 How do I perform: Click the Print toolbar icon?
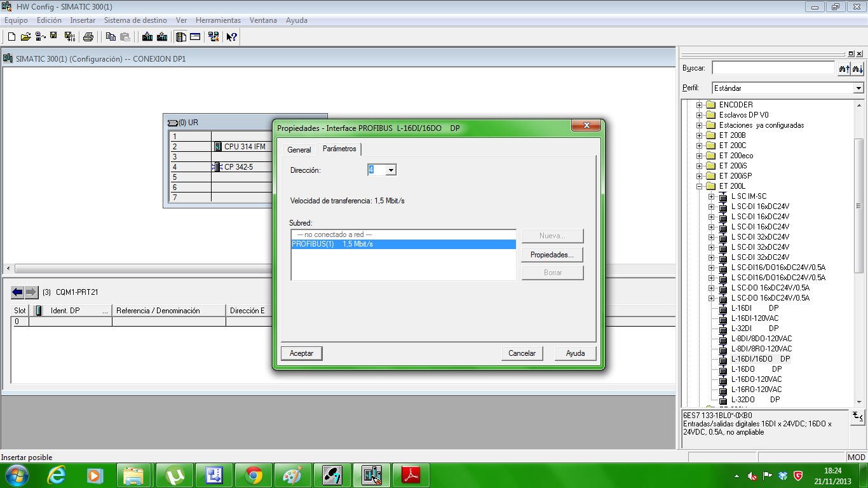[x=88, y=37]
